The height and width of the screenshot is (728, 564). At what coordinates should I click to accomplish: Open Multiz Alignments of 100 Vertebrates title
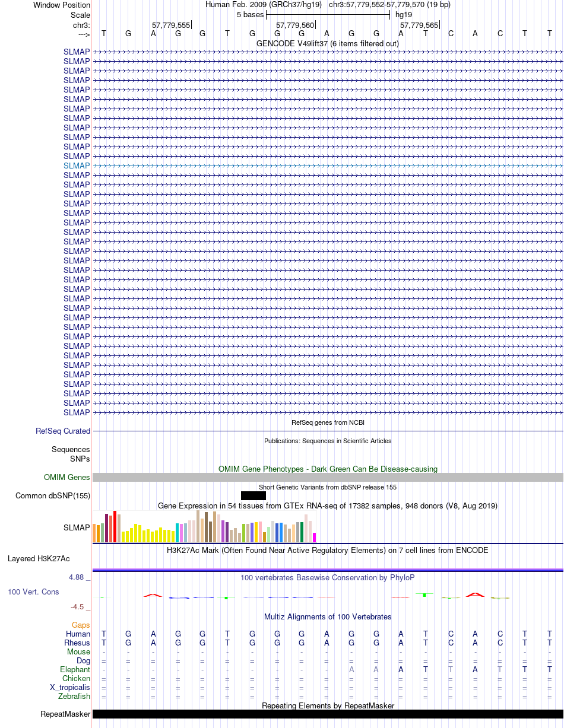(x=328, y=617)
